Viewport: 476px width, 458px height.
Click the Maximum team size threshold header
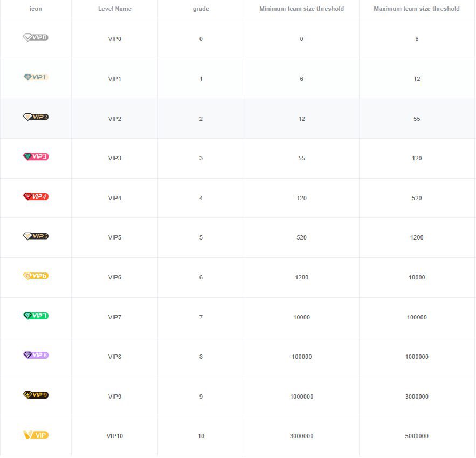(x=417, y=9)
